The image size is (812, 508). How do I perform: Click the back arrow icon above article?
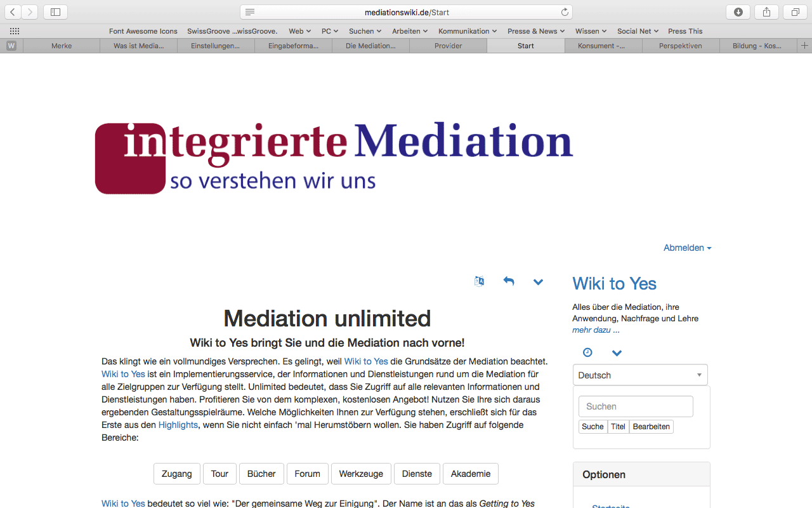coord(509,281)
